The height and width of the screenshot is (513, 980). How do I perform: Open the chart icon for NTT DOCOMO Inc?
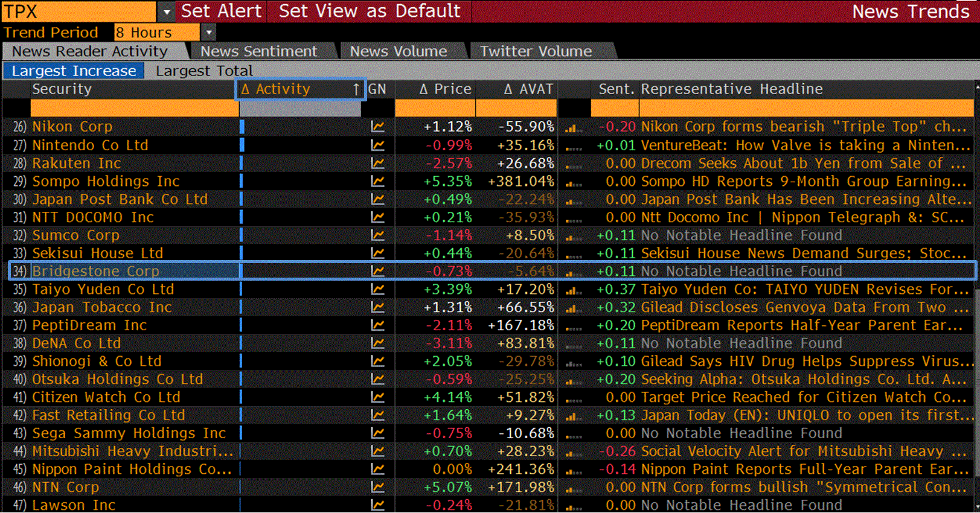tap(377, 217)
